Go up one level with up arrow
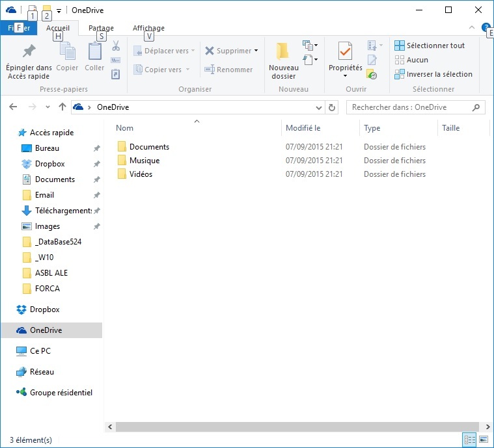The image size is (494, 448). point(62,107)
